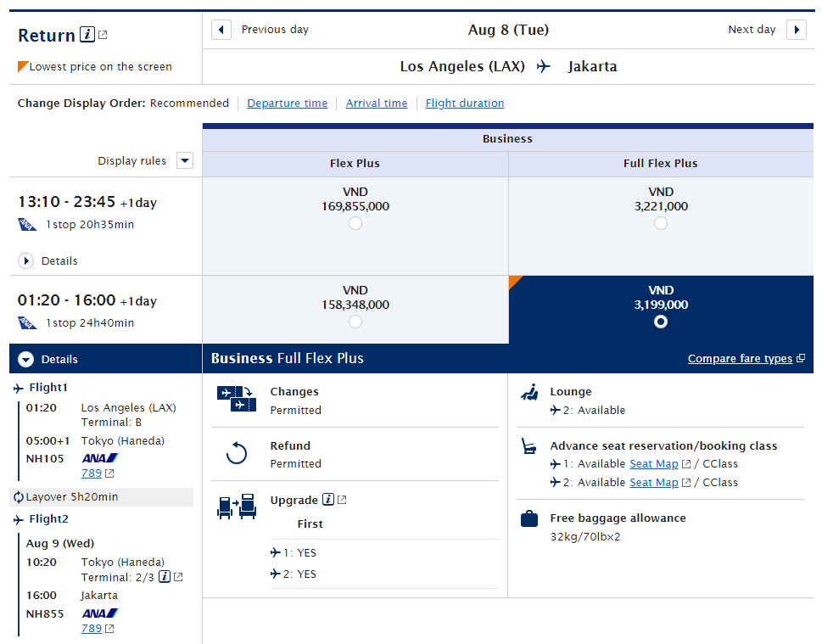This screenshot has width=822, height=644.
Task: Sort flights by Flight duration
Action: [x=464, y=104]
